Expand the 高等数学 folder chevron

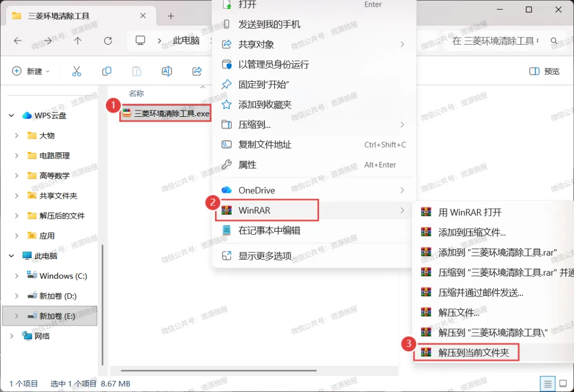click(x=16, y=176)
